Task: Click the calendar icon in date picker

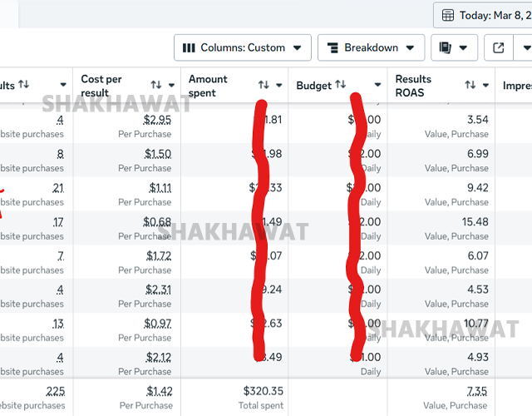Action: click(447, 15)
